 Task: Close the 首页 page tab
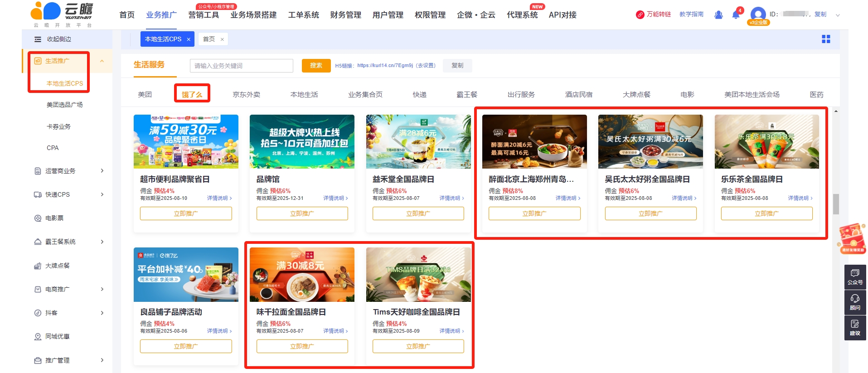pyautogui.click(x=222, y=39)
